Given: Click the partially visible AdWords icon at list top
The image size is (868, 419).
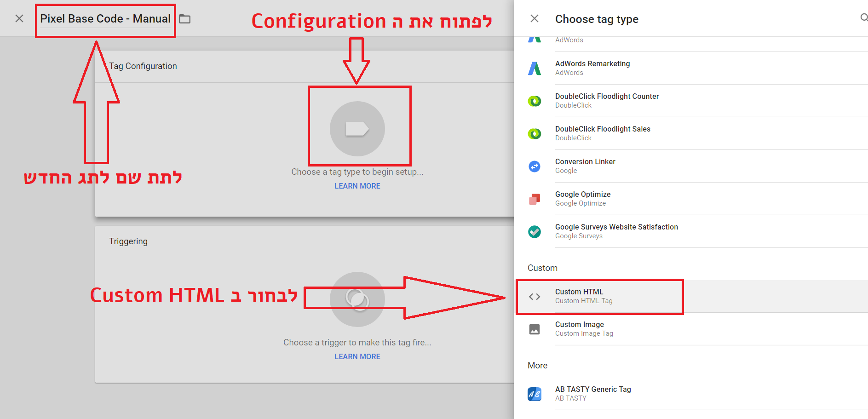Looking at the screenshot, I should tap(535, 40).
